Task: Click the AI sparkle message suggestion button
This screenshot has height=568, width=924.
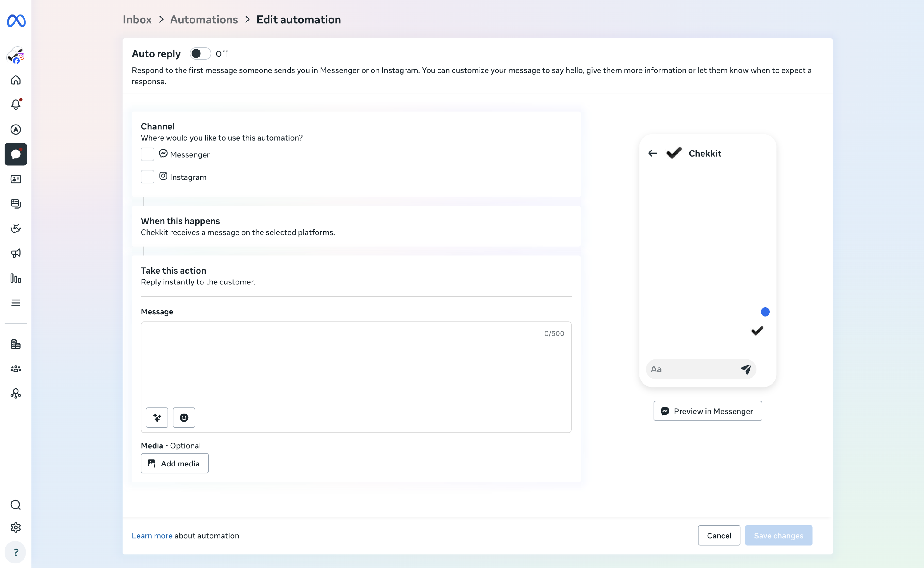Action: [x=157, y=417]
